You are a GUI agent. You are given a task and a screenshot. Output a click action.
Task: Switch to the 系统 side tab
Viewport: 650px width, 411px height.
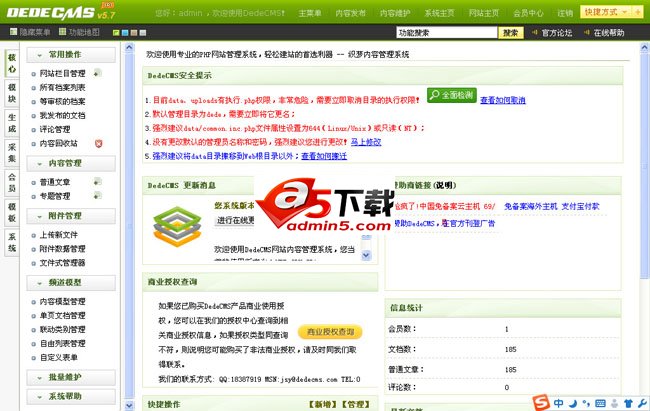coord(12,242)
